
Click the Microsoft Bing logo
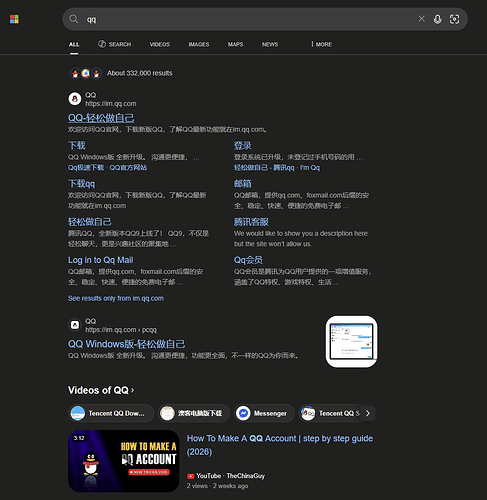click(x=14, y=19)
